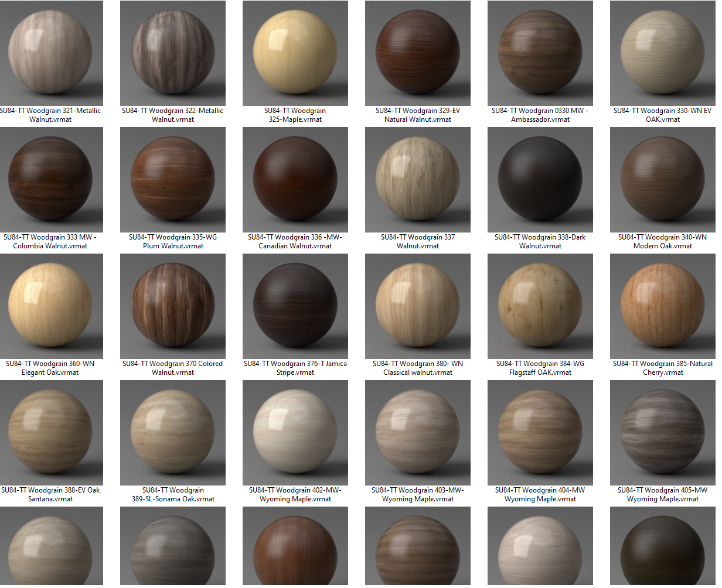Click the file name 'SU84-TT Woodgrain 322-Metallic Walnut.vrmat'
722x588 pixels.
click(173, 115)
